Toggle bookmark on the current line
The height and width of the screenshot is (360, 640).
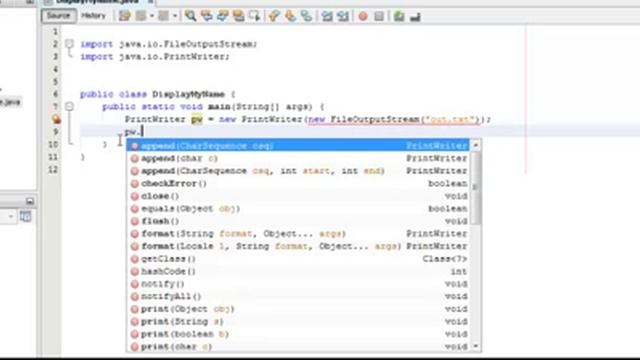[x=306, y=16]
